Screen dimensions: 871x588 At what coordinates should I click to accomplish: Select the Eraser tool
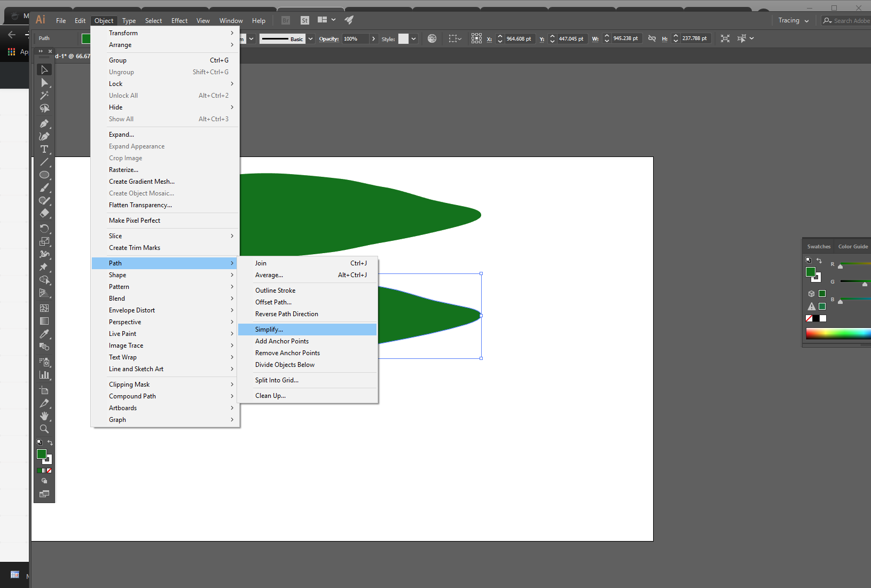coord(44,213)
